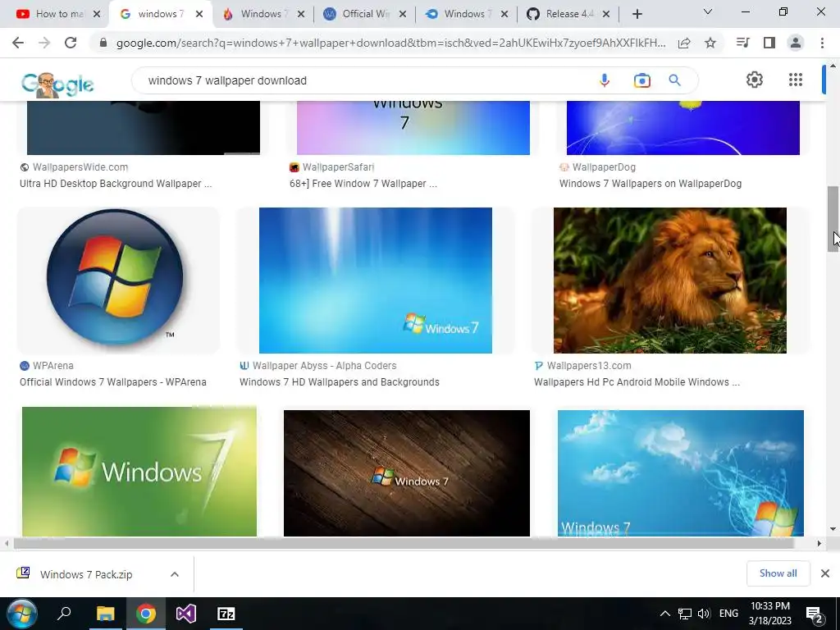
Task: Open Chrome three-dot menu
Action: click(x=822, y=43)
